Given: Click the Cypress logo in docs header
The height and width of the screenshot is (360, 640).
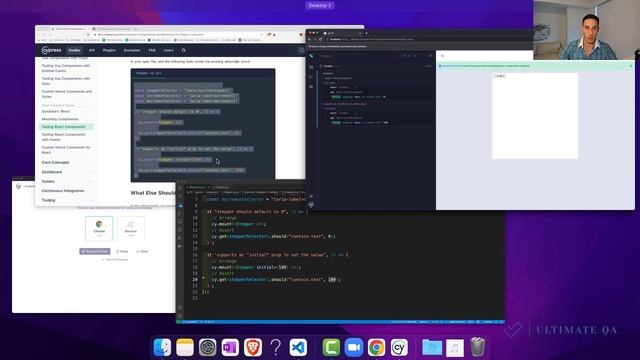Looking at the screenshot, I should pos(51,50).
